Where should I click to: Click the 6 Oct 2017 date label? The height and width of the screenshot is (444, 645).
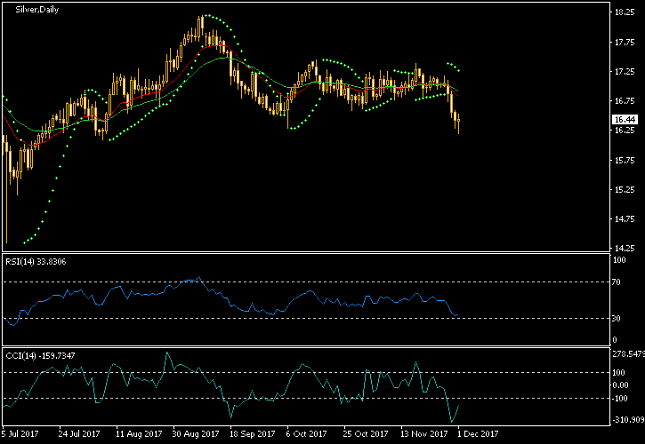click(306, 434)
